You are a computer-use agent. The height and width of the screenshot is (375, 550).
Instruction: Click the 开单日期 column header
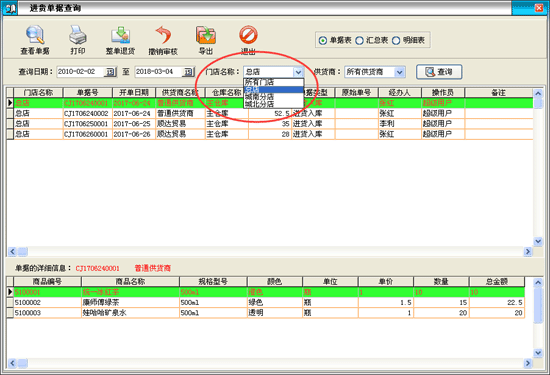134,93
